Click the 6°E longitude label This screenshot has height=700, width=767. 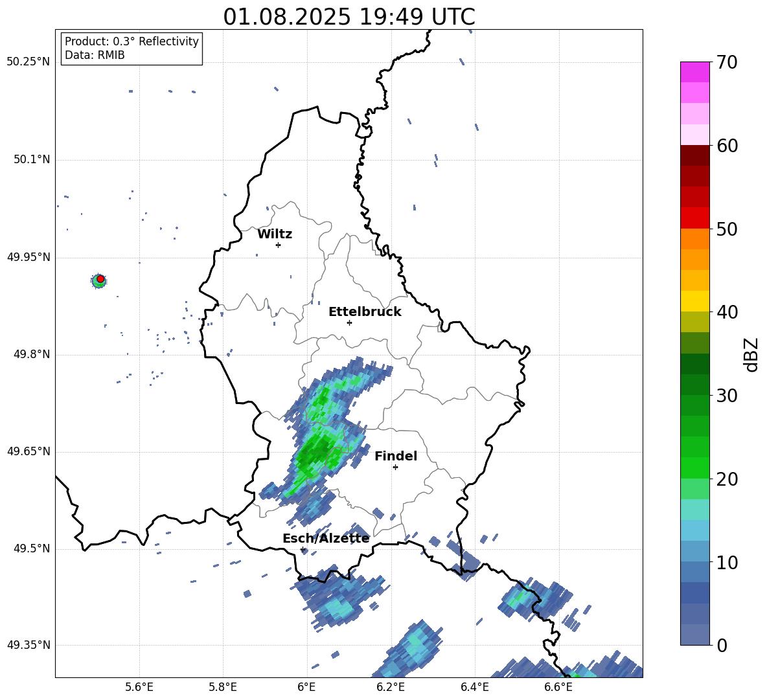tap(306, 687)
